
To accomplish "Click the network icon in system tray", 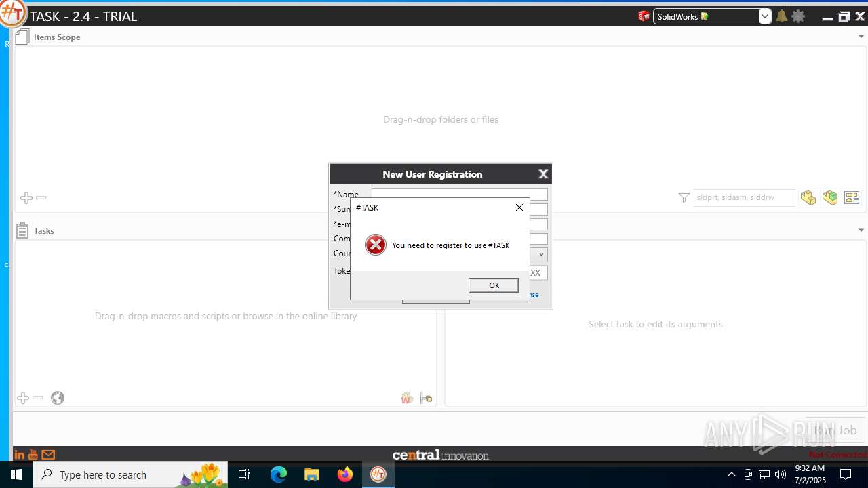I will click(x=764, y=474).
